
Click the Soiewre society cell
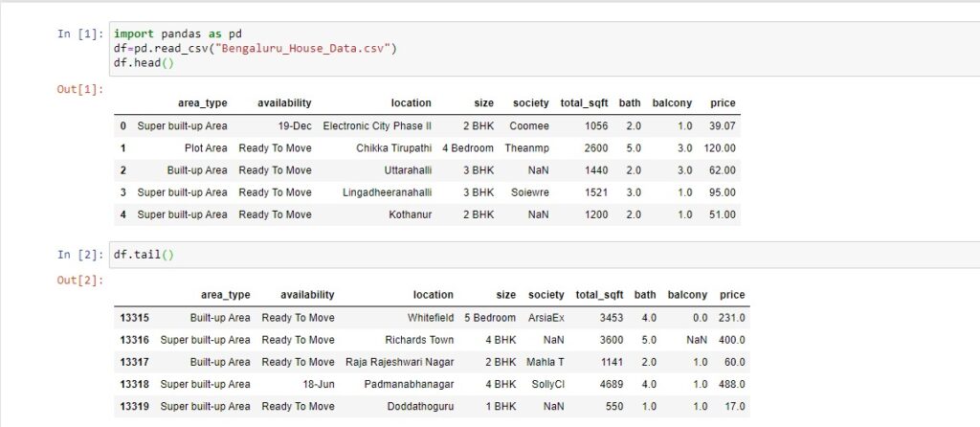click(x=529, y=192)
